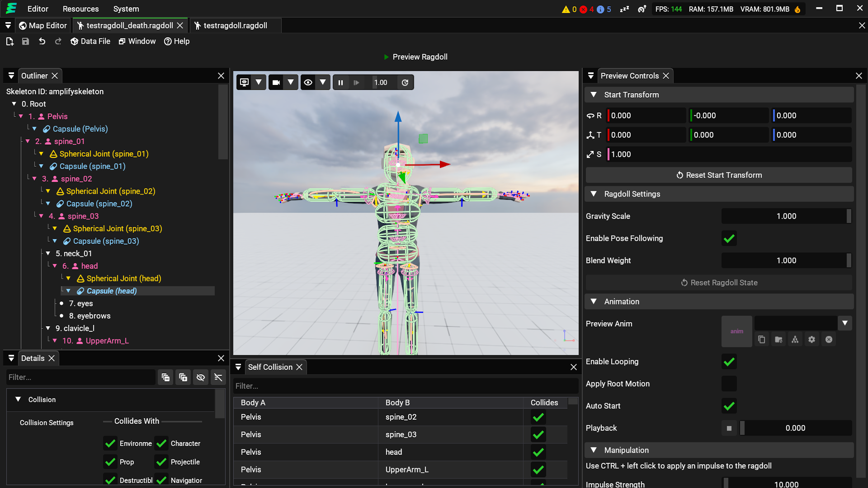Enable Apply Root Motion checkbox
The height and width of the screenshot is (488, 868).
click(x=729, y=384)
